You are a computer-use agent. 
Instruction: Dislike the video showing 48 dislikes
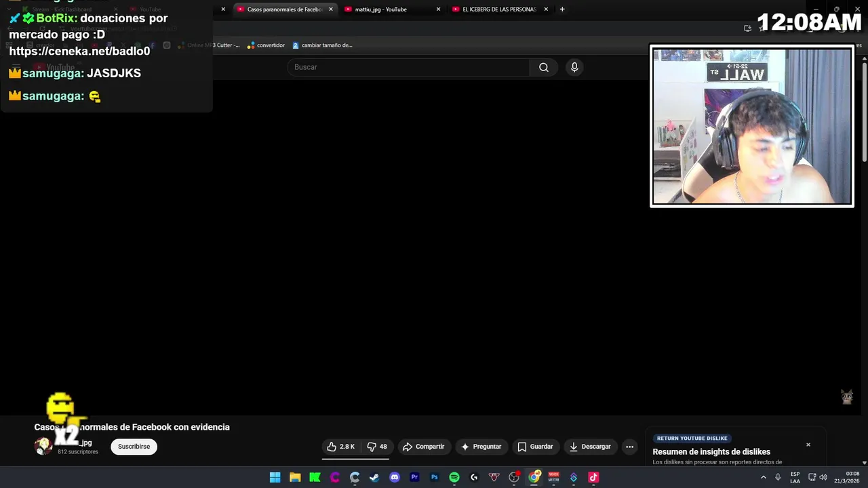[x=377, y=447]
